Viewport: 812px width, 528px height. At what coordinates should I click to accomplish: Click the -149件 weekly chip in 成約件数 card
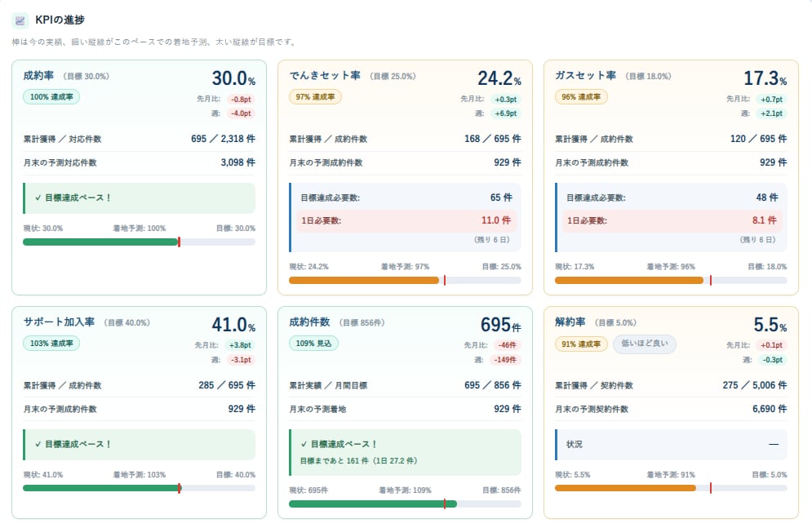(505, 360)
